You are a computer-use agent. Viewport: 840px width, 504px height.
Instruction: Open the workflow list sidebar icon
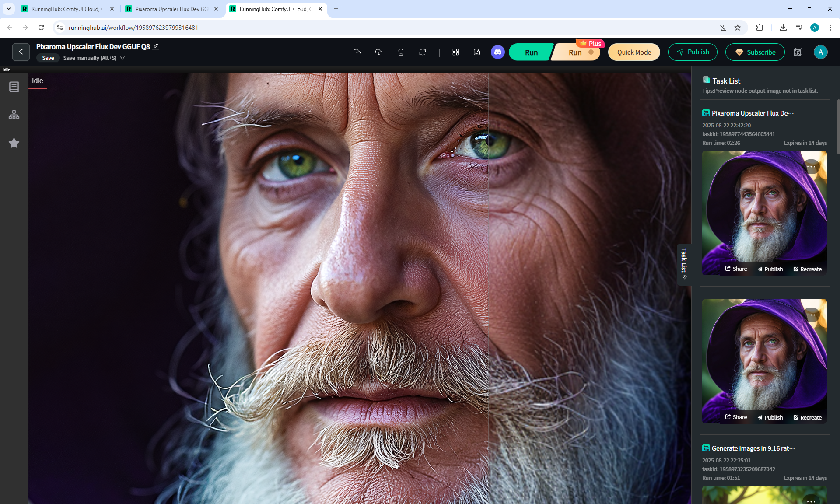pyautogui.click(x=14, y=87)
